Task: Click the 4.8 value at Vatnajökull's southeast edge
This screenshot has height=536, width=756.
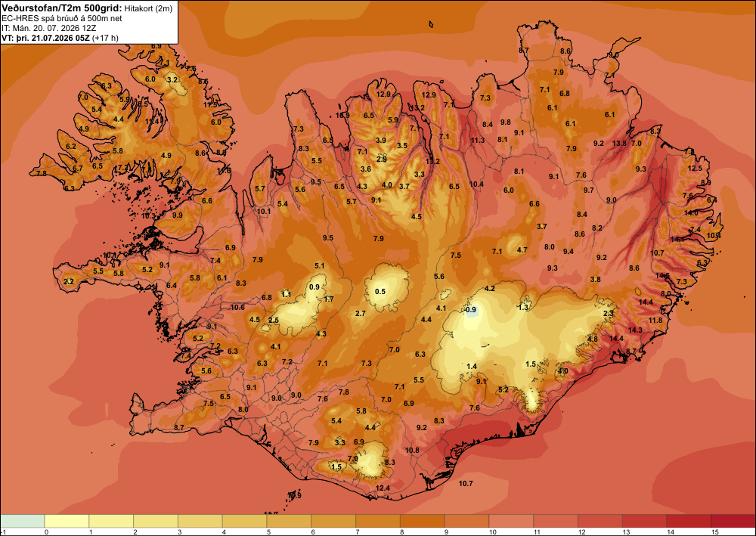Action: tap(593, 339)
